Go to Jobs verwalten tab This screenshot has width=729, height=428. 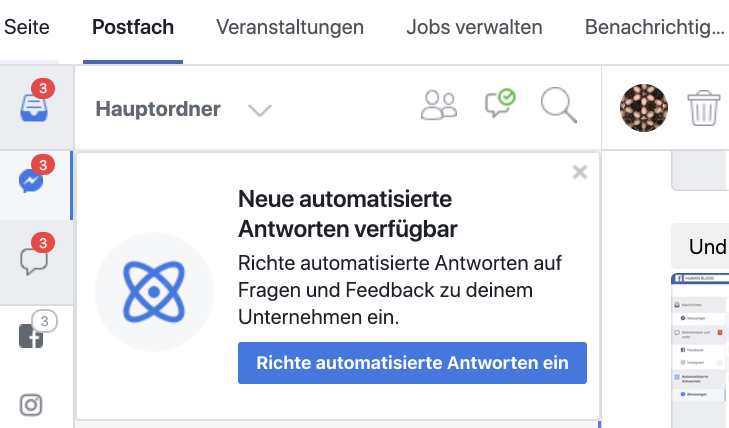click(475, 27)
